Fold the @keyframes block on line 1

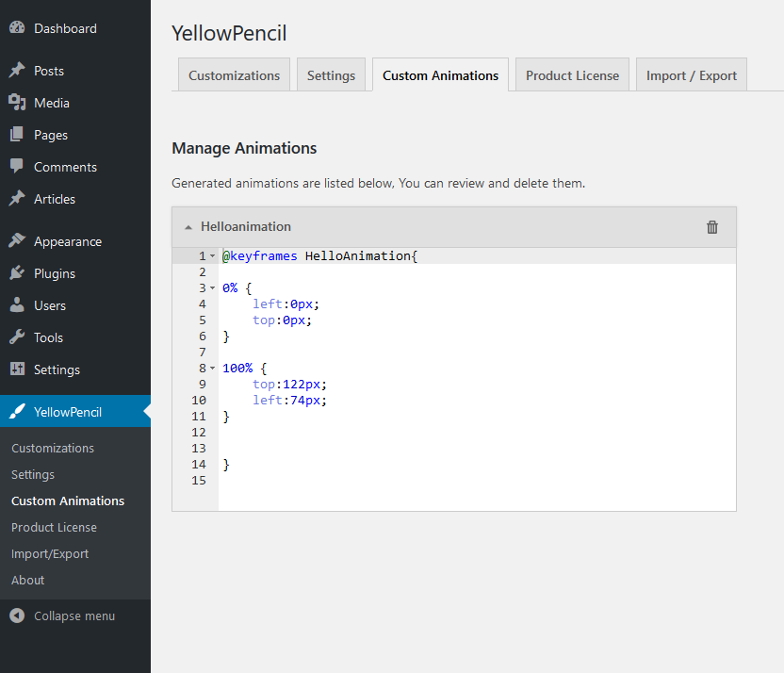click(213, 256)
